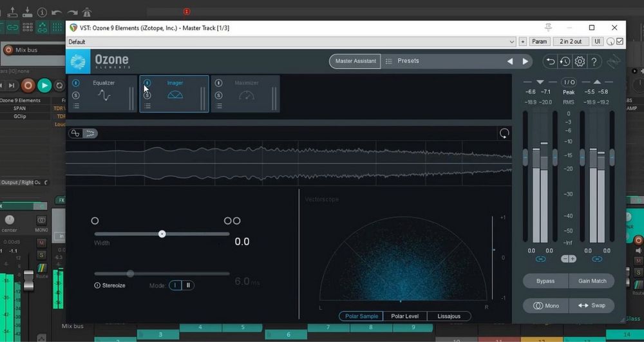Solo the Imager module
This screenshot has height=342, width=644.
click(147, 95)
